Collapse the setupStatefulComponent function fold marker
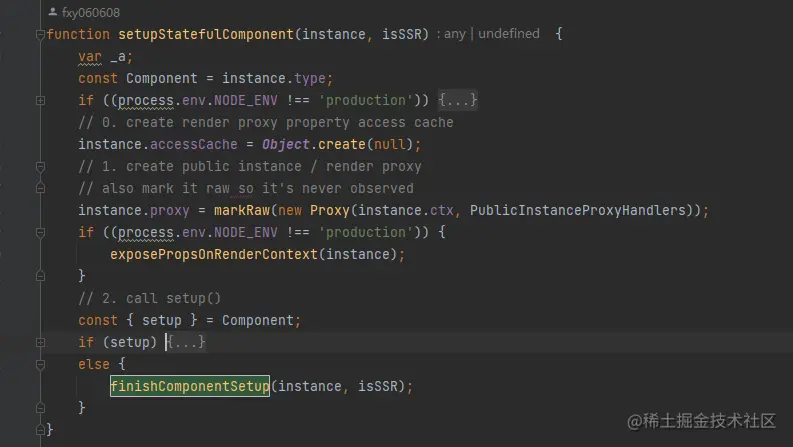 pos(40,34)
